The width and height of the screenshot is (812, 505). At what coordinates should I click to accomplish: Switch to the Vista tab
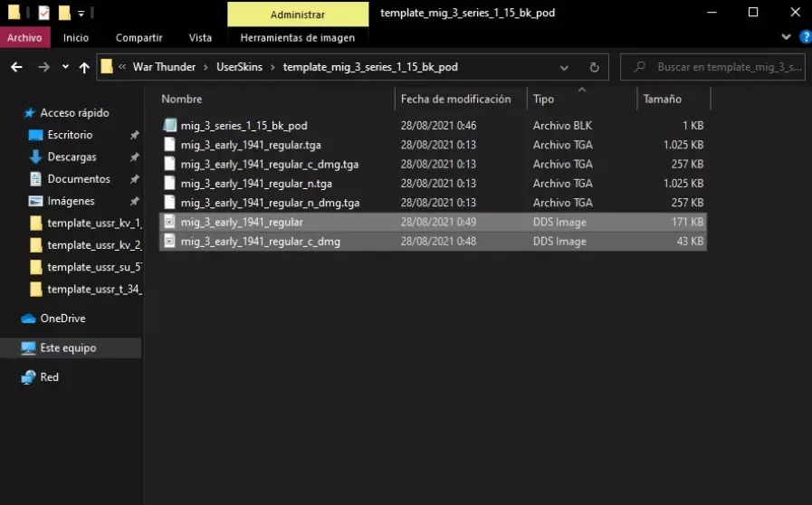200,37
